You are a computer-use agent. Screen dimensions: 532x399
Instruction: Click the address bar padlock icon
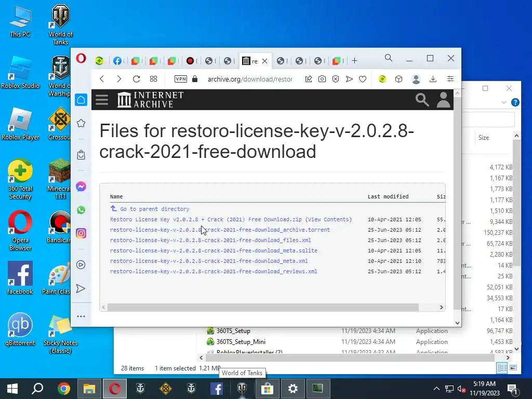195,79
